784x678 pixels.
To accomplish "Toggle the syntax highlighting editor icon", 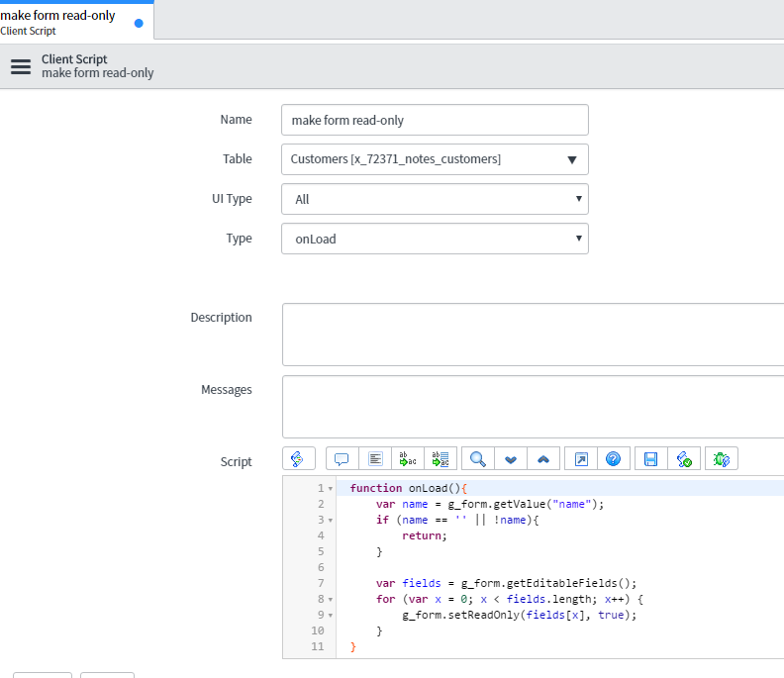I will (x=298, y=459).
